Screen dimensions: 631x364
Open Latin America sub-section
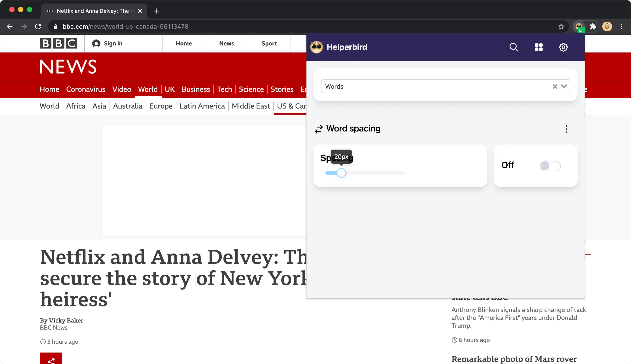tap(202, 106)
